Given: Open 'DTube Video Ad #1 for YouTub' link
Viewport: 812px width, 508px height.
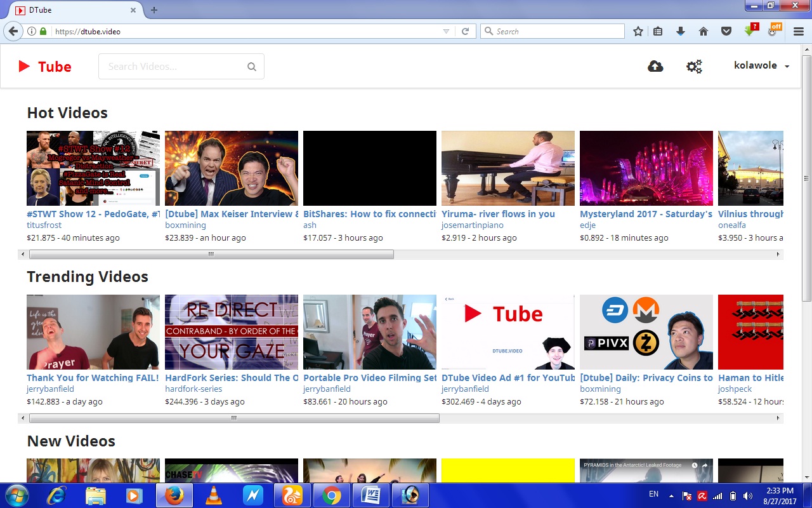Looking at the screenshot, I should (508, 378).
